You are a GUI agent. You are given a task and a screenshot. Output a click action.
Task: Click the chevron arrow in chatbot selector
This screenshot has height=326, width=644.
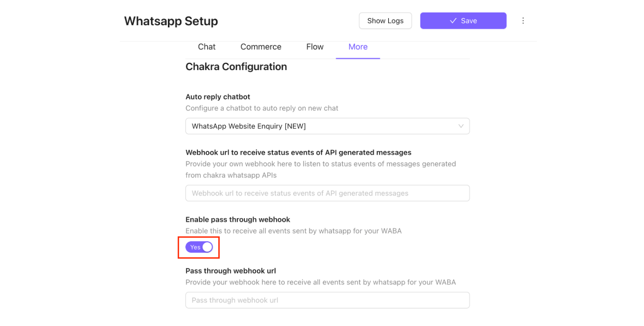[460, 126]
